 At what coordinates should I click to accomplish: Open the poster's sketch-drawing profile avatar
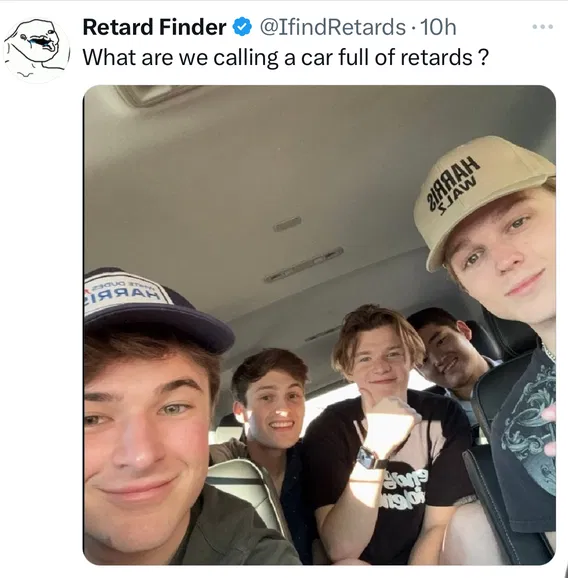click(x=36, y=49)
